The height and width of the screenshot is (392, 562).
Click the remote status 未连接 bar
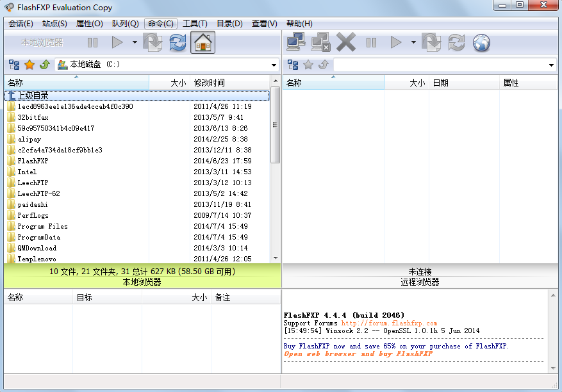pyautogui.click(x=420, y=272)
